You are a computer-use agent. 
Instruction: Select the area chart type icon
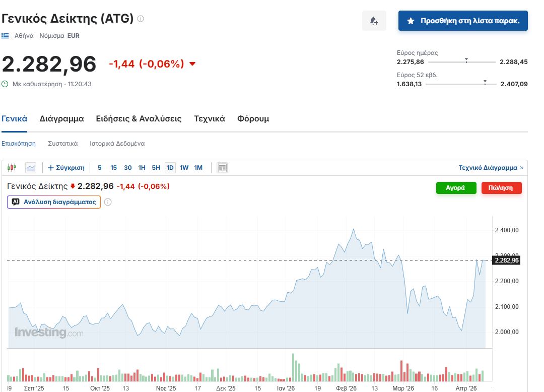[x=31, y=168]
